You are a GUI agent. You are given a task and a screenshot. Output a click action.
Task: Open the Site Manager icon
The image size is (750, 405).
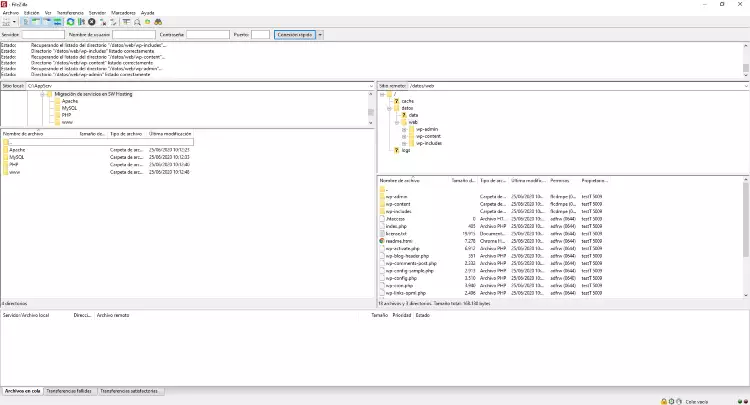(x=7, y=21)
